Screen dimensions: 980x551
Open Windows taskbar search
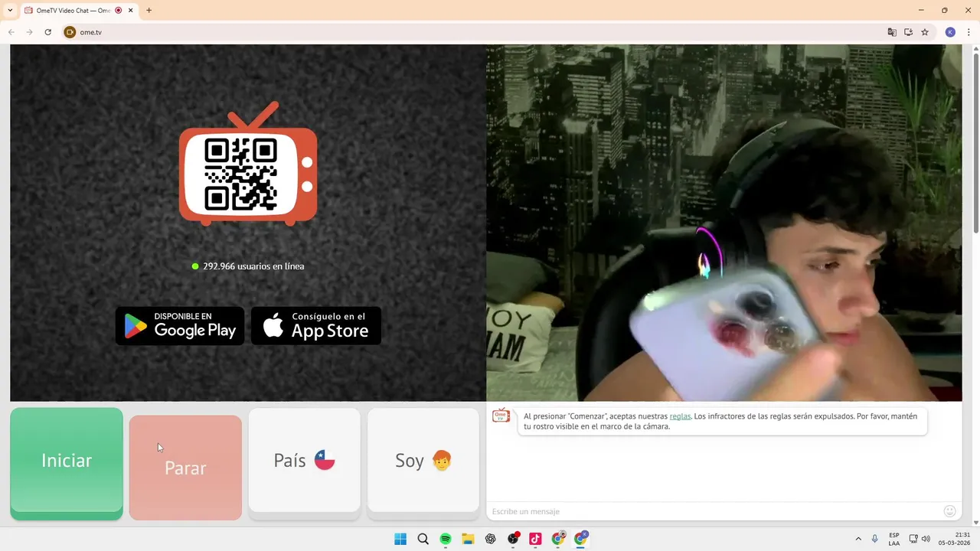point(423,539)
